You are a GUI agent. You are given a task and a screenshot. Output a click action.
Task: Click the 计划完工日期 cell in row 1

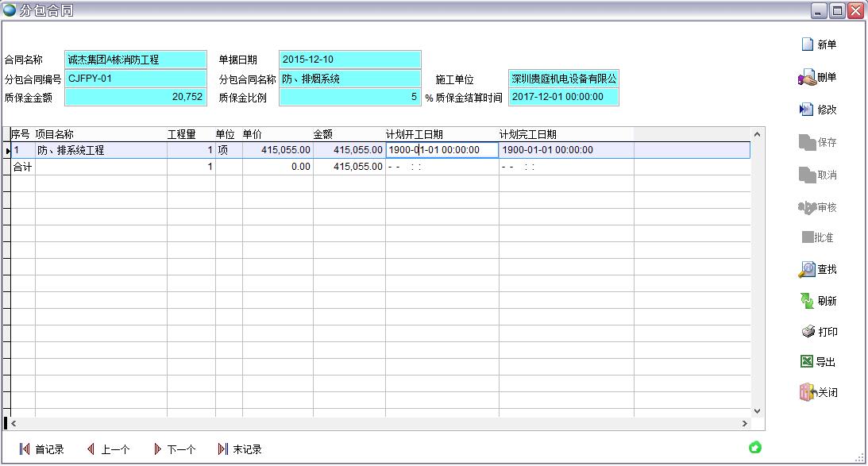[x=566, y=150]
